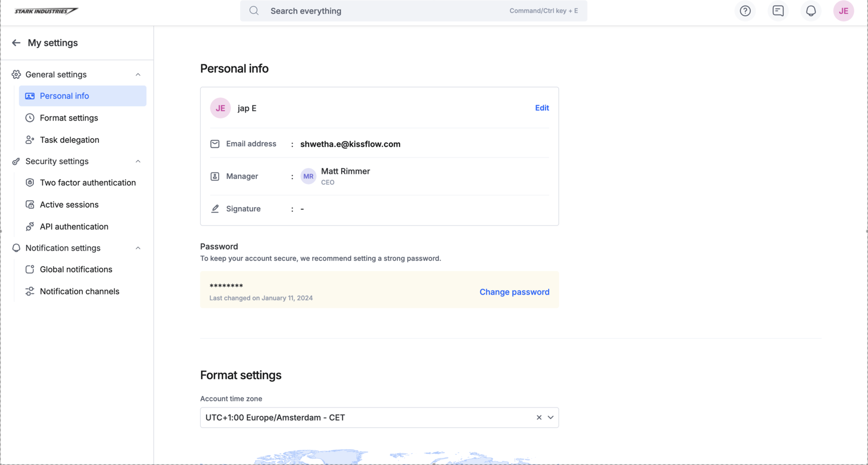Focus the Search everything field
The width and height of the screenshot is (868, 465).
(x=414, y=11)
